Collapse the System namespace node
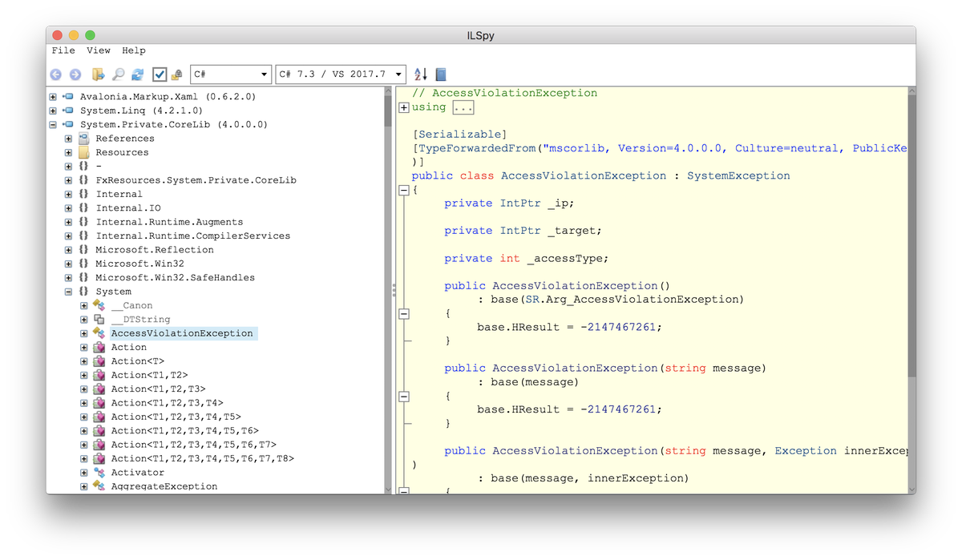962x560 pixels. [x=68, y=292]
